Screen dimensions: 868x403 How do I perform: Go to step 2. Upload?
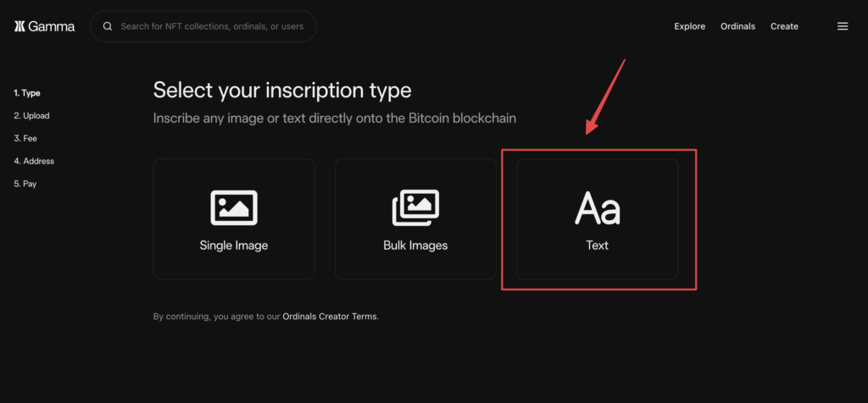[x=31, y=115]
